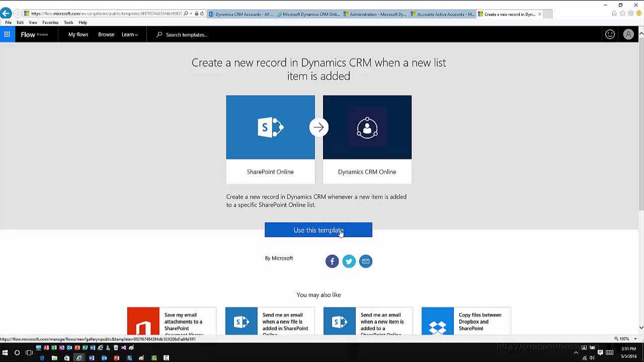
Task: Click the Favorites star icon
Action: pos(622,14)
